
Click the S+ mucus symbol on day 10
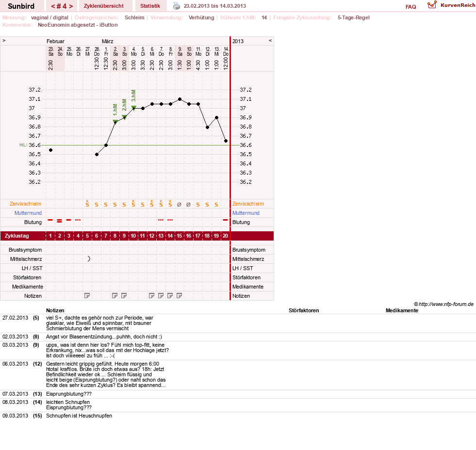point(133,204)
